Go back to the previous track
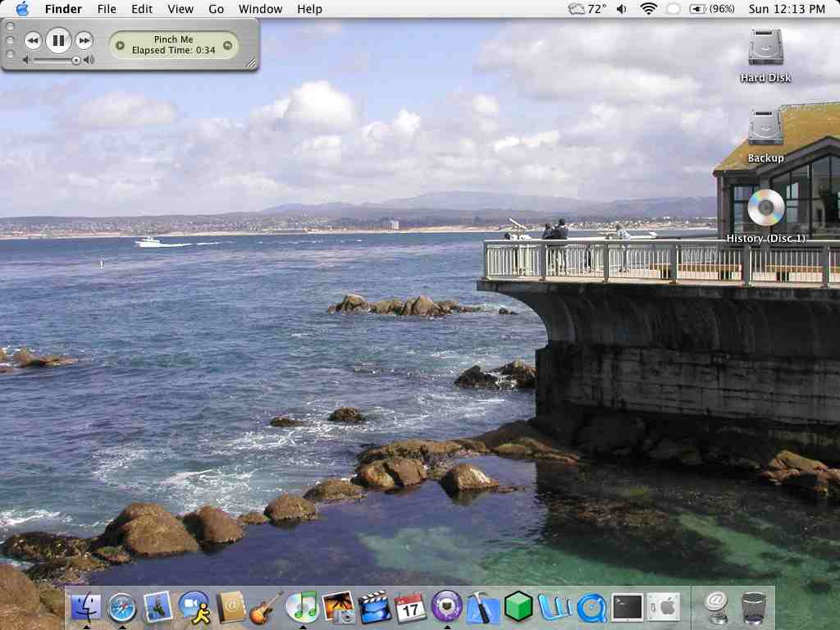This screenshot has height=630, width=840. click(33, 40)
